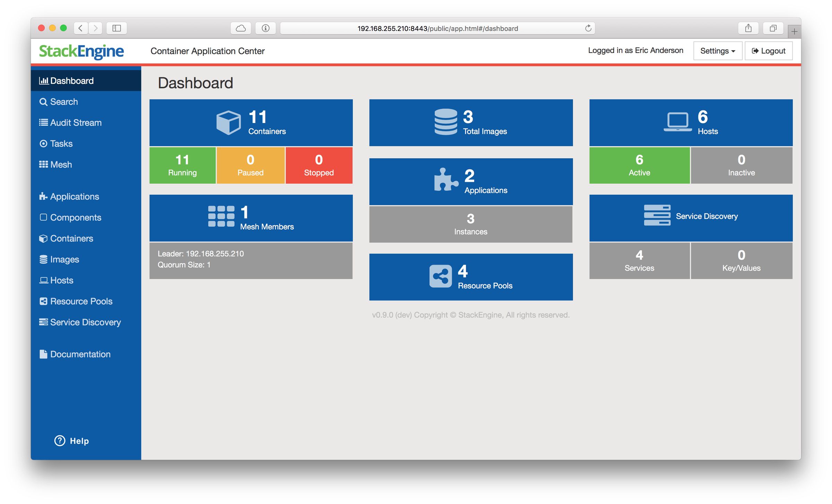Image resolution: width=832 pixels, height=504 pixels.
Task: Click the Logout button
Action: (768, 51)
